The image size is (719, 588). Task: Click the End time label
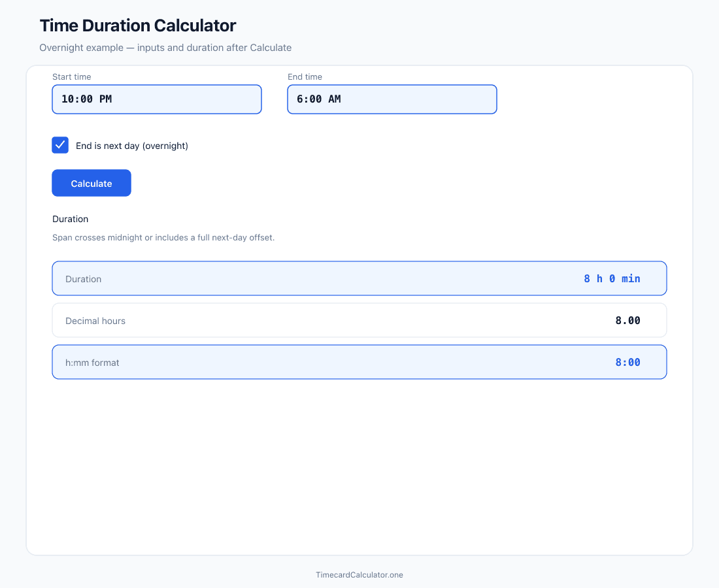coord(305,76)
